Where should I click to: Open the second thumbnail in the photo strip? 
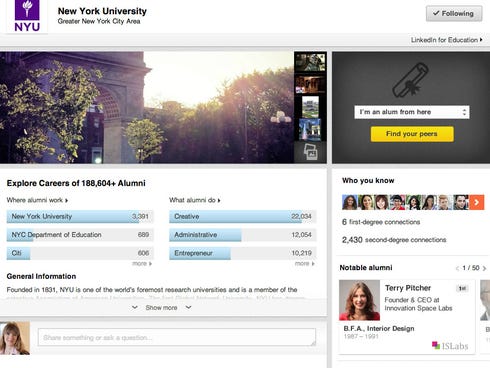click(x=310, y=84)
